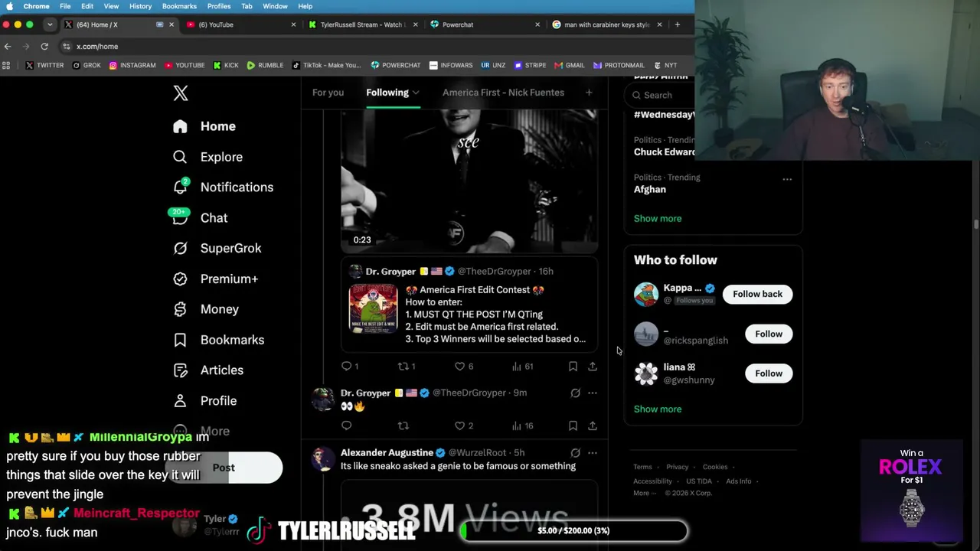The image size is (980, 551).
Task: Switch to America First - Nick Fuentes tab
Action: click(x=503, y=93)
